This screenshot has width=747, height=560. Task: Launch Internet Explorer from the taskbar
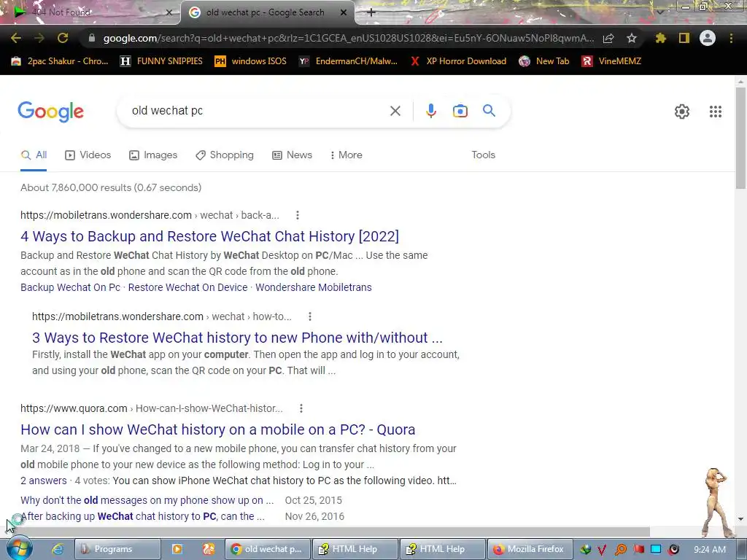click(x=58, y=549)
